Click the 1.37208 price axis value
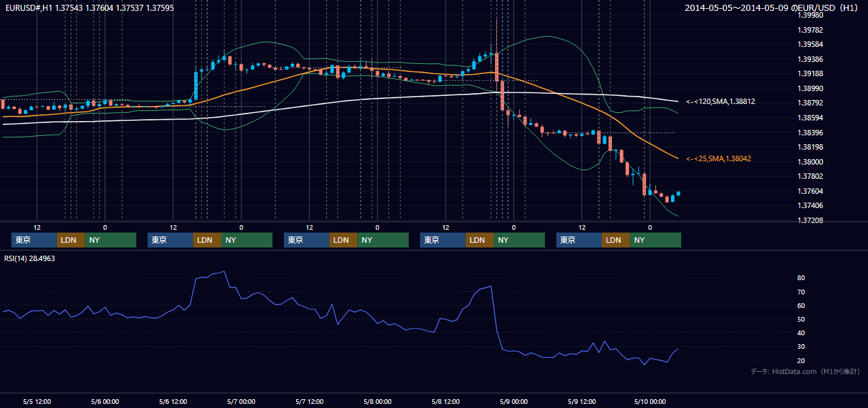 810,220
